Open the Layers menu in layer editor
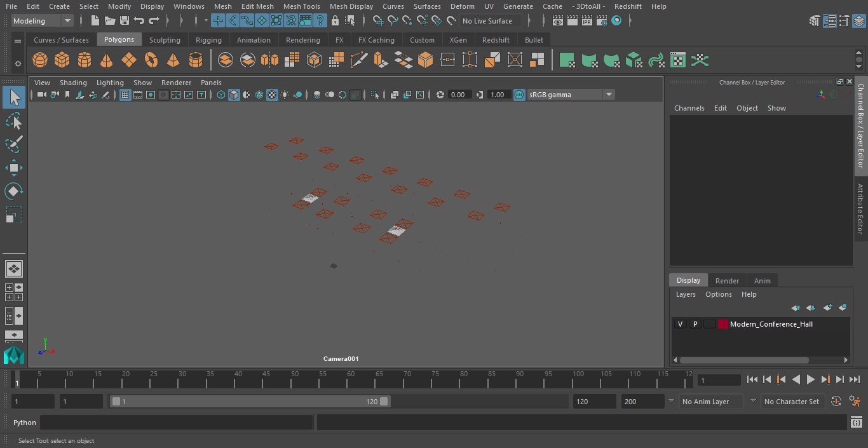The height and width of the screenshot is (448, 868). pyautogui.click(x=686, y=294)
